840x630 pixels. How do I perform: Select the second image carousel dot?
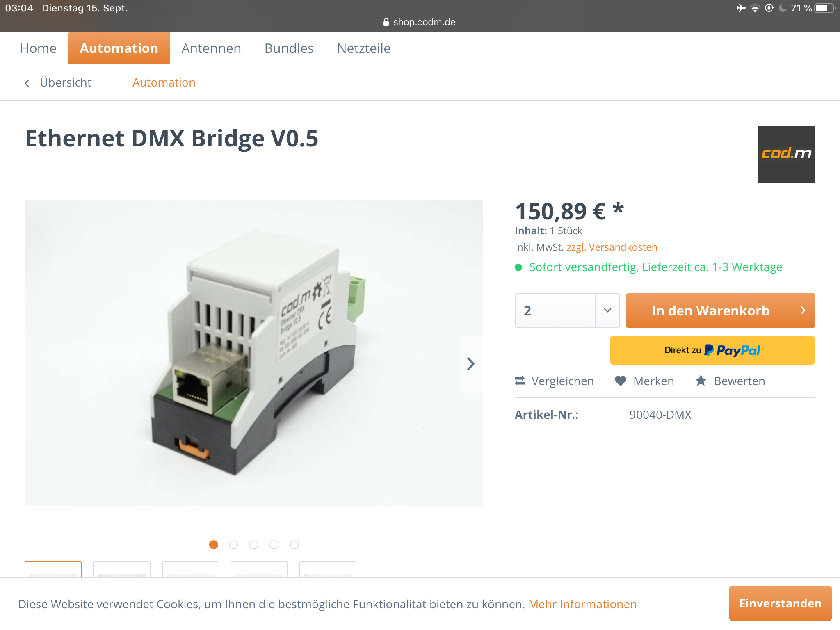coord(234,545)
